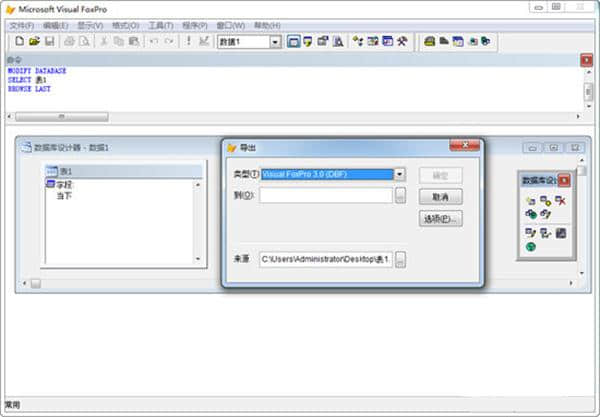Click the New Remote View globe icon
Image resolution: width=600 pixels, height=417 pixels.
click(531, 214)
